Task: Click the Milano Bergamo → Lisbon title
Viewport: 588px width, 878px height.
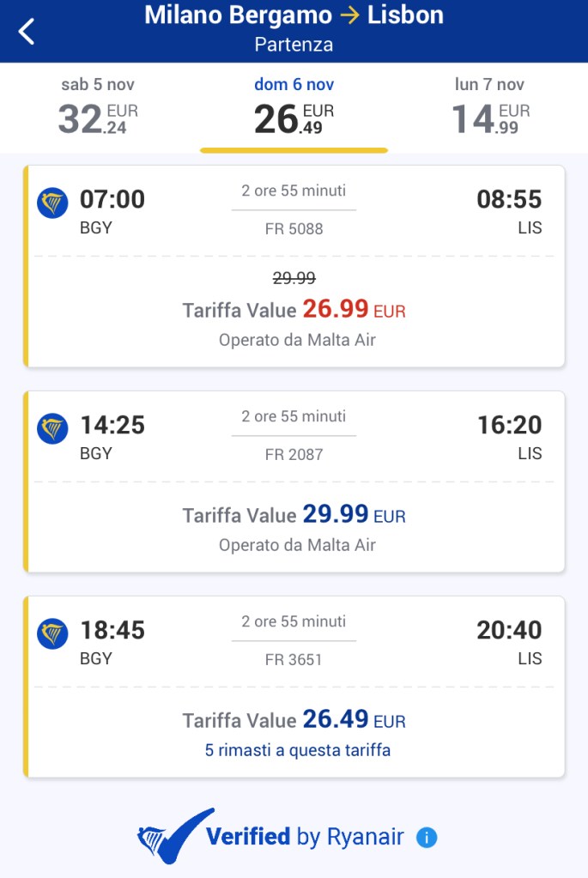Action: point(294,15)
